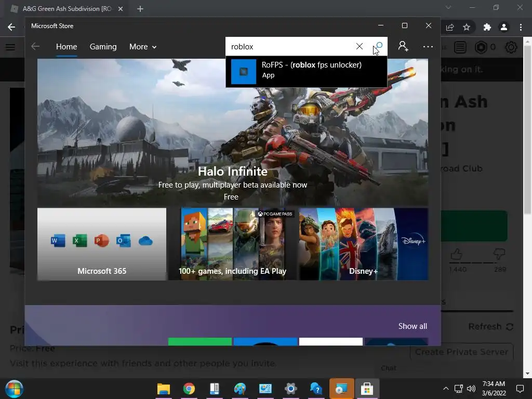Image resolution: width=532 pixels, height=399 pixels.
Task: Go back in the Chrome browser
Action: [11, 27]
